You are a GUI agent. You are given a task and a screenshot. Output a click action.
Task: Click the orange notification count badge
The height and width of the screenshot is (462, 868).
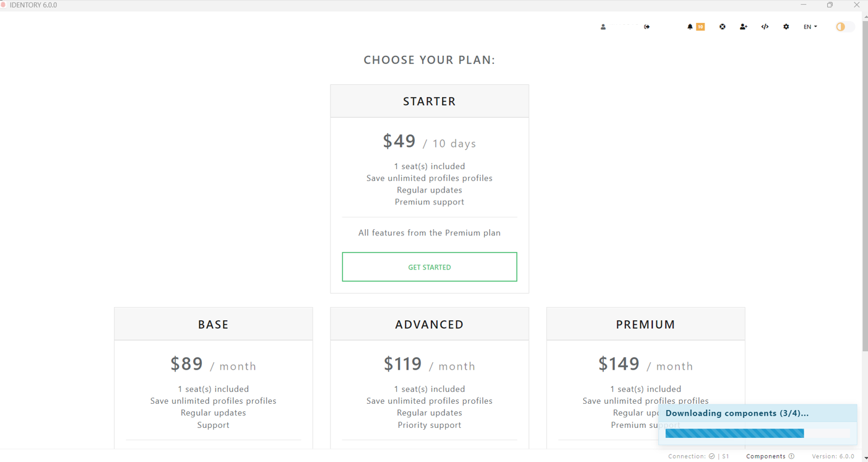(700, 27)
